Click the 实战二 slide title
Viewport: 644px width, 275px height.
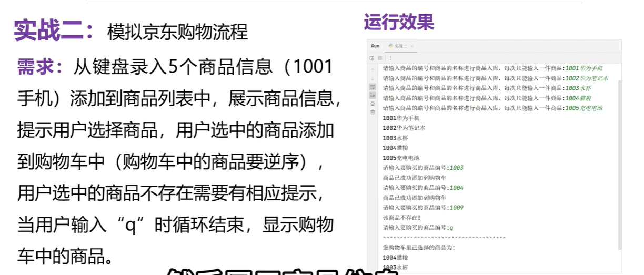click(54, 30)
